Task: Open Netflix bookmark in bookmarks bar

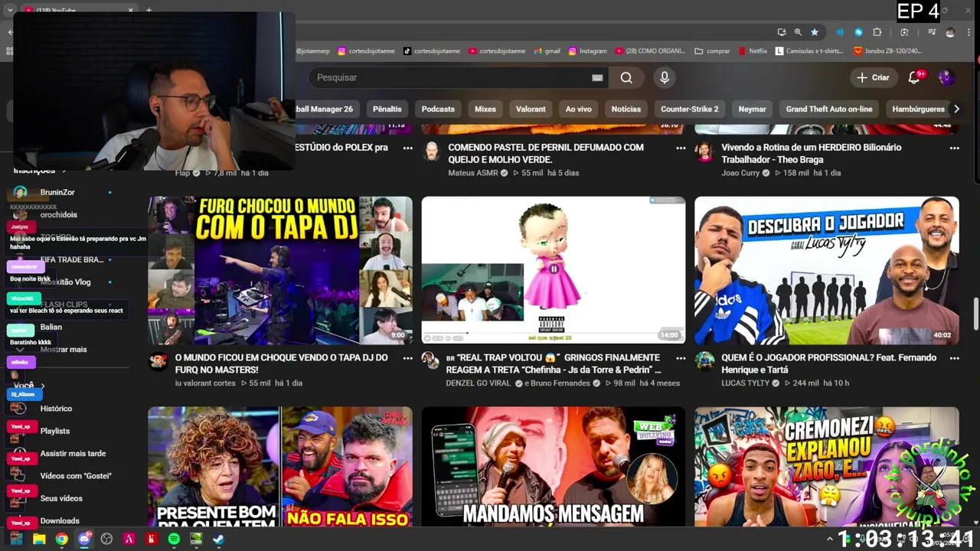Action: point(753,51)
